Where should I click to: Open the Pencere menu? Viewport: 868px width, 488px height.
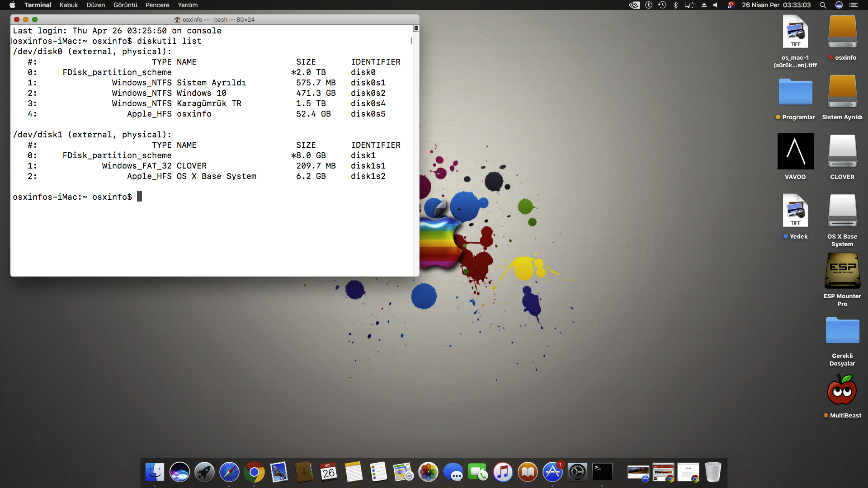click(157, 5)
